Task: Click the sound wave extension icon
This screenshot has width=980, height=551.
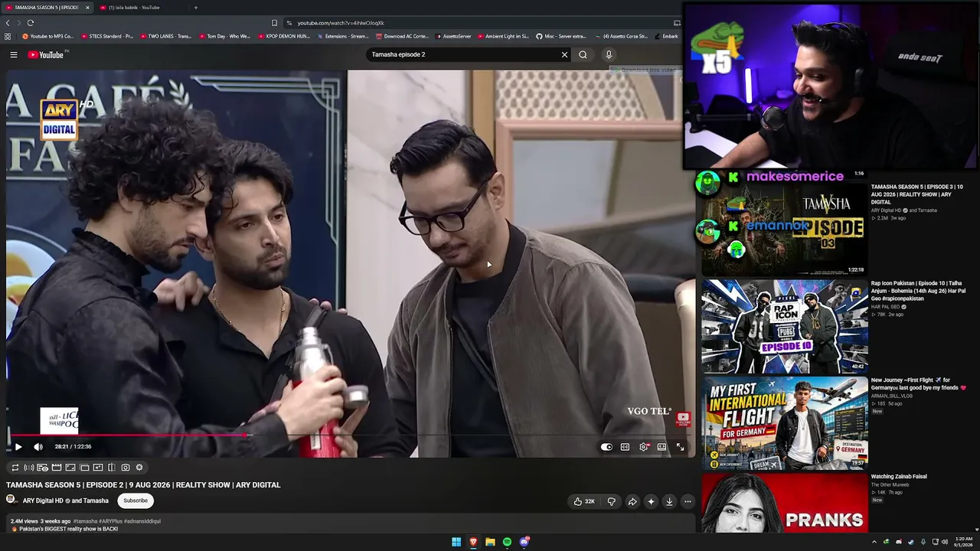Action: tap(29, 468)
